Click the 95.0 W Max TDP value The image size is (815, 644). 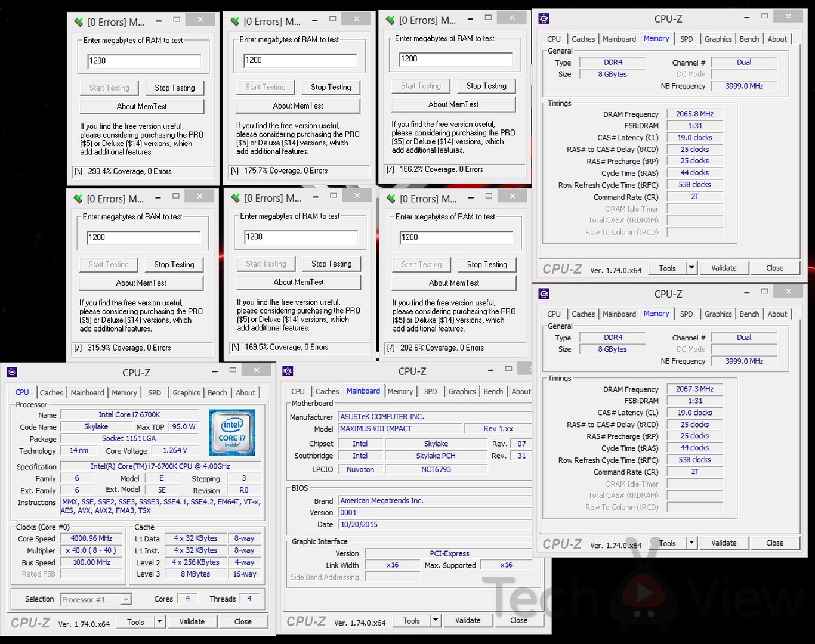[184, 426]
